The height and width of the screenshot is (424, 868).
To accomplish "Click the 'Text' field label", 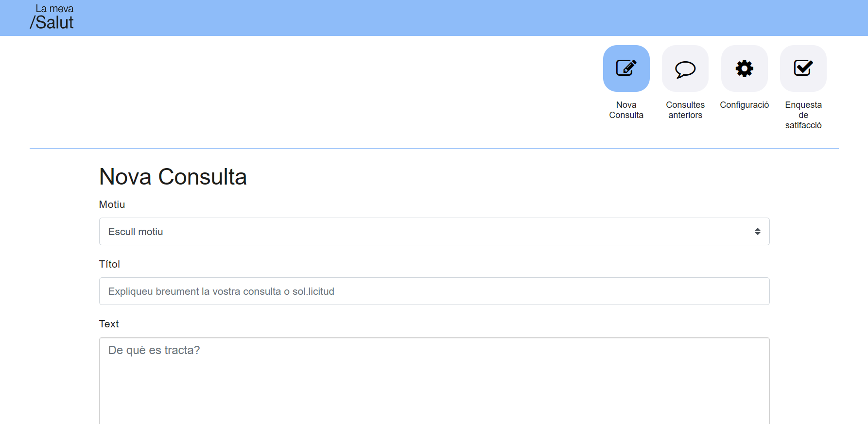I will click(x=109, y=324).
